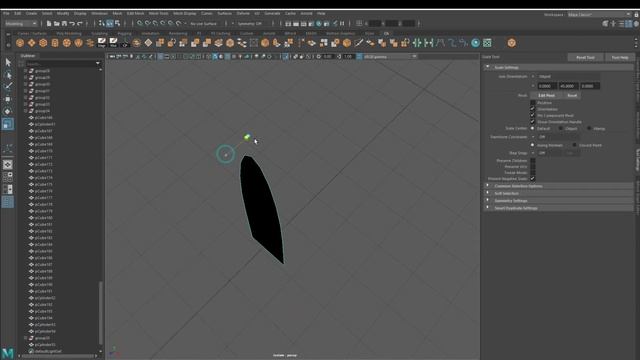The height and width of the screenshot is (360, 640).
Task: Open the Mesh Tools menu
Action: click(x=158, y=13)
